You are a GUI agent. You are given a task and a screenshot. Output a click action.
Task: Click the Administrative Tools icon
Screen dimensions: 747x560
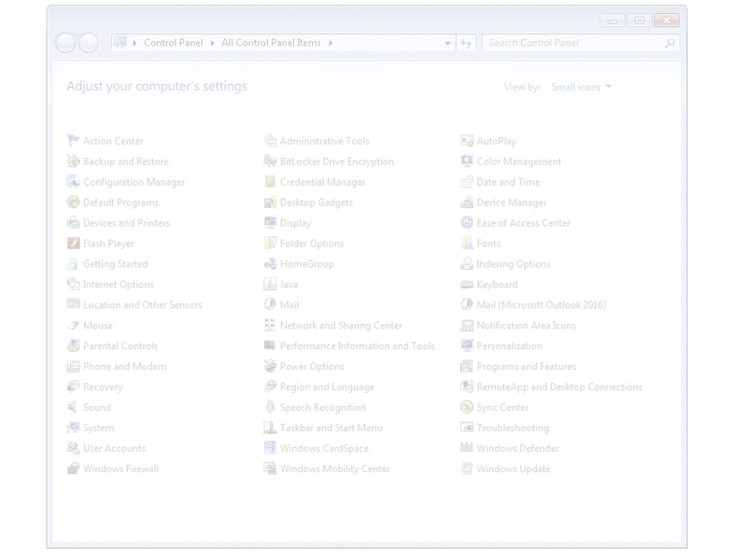coord(270,141)
